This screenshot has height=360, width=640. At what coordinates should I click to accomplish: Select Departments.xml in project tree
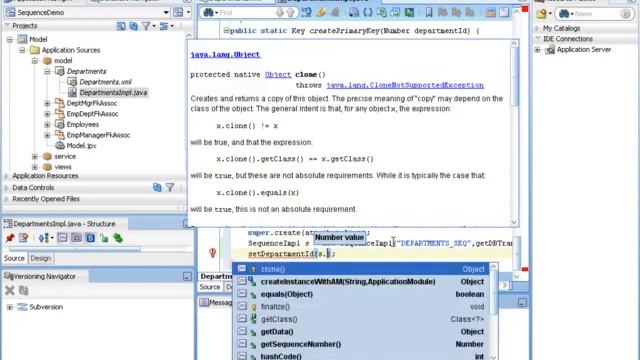(105, 82)
